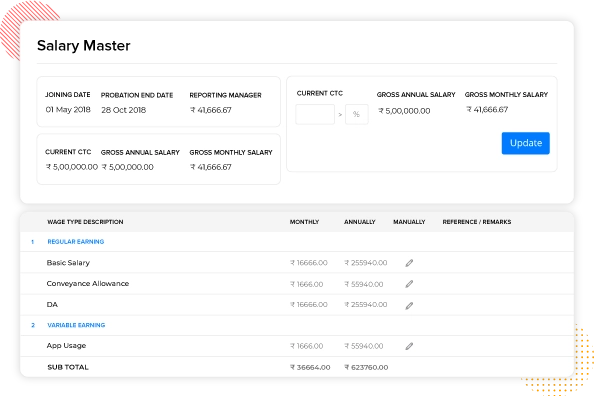Screen dimensions: 594x396
Task: Click DA annual value ₹ 255940.00
Action: (x=366, y=305)
